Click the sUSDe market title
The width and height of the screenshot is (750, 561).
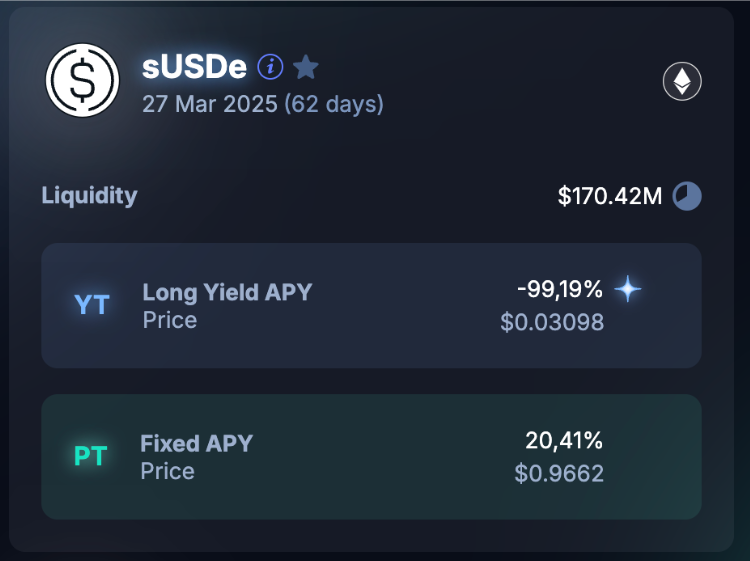pyautogui.click(x=194, y=66)
